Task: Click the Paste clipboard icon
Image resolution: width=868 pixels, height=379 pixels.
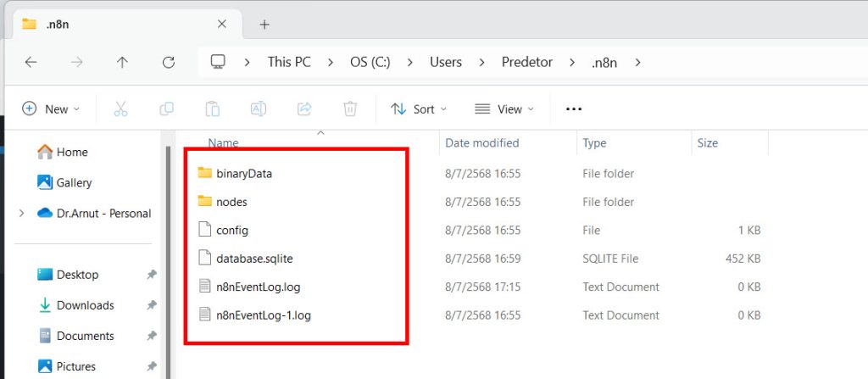Action: (x=213, y=109)
